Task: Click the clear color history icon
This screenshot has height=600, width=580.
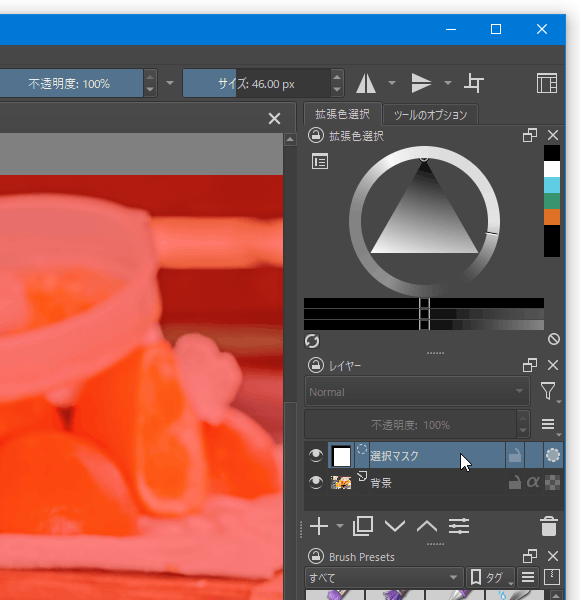Action: (554, 339)
